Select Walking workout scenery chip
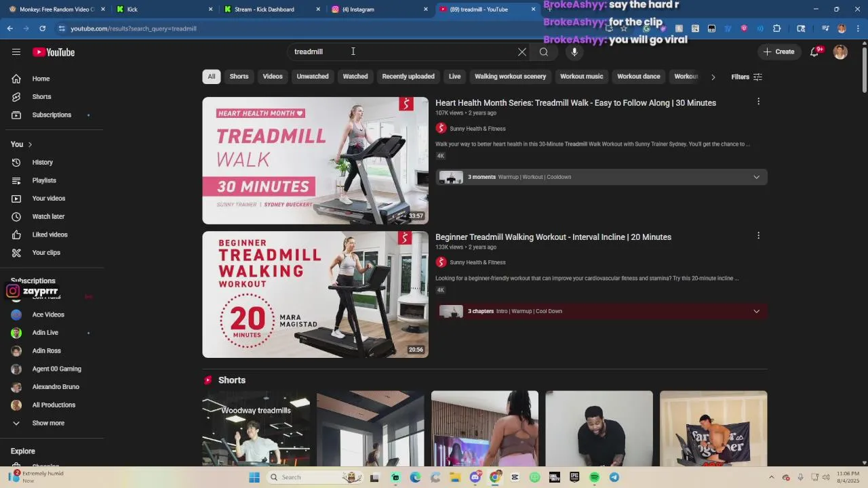This screenshot has height=488, width=868. click(510, 77)
